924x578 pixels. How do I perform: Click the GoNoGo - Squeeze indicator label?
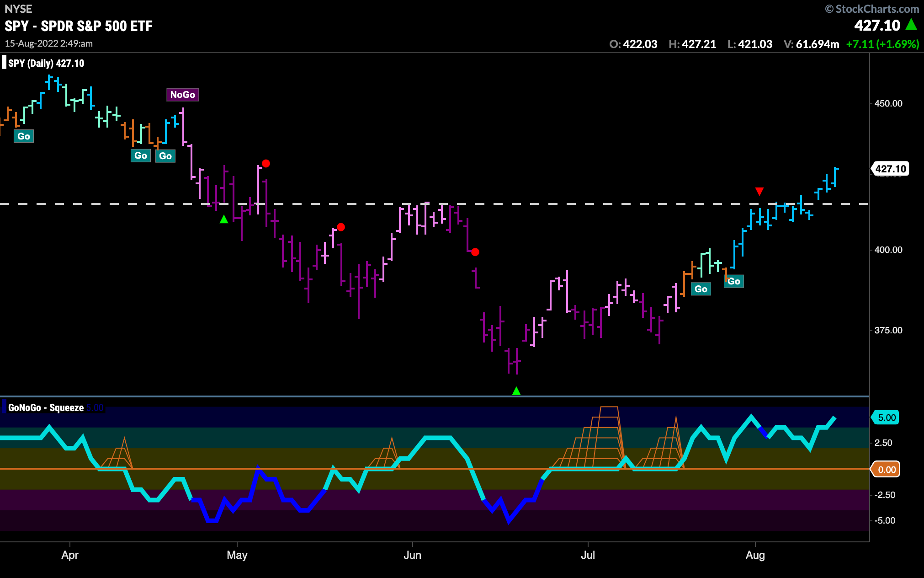pos(46,407)
